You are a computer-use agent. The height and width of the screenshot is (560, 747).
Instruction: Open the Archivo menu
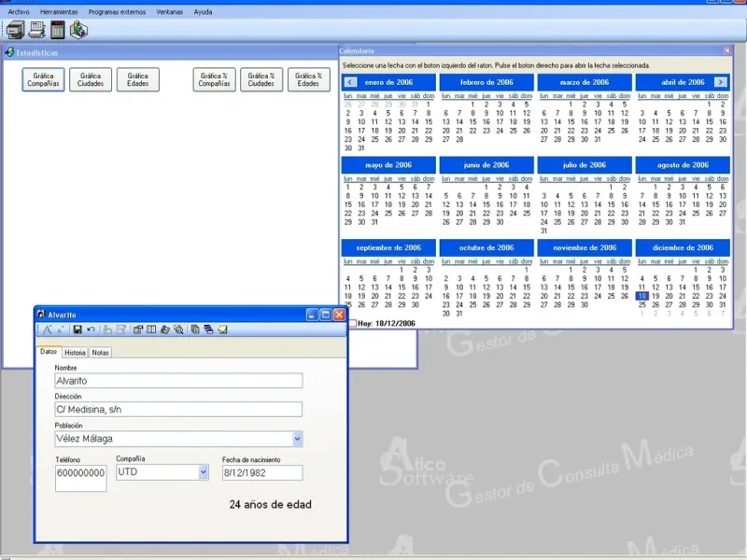[x=19, y=12]
